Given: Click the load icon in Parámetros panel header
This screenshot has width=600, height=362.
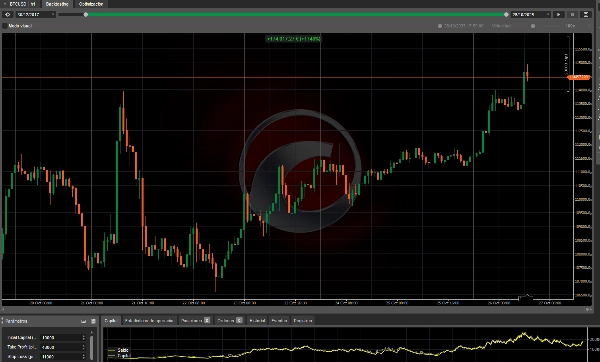Looking at the screenshot, I should coord(83,321).
